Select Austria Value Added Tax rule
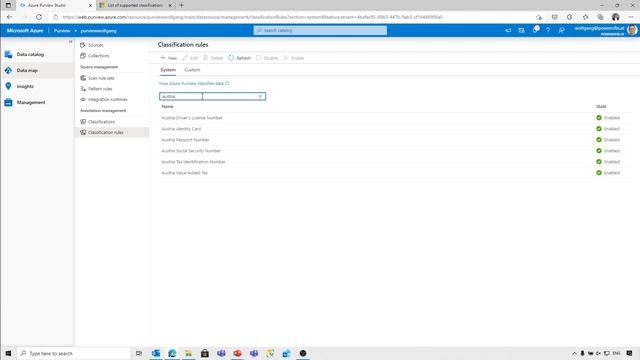Image resolution: width=640 pixels, height=360 pixels. click(x=184, y=173)
